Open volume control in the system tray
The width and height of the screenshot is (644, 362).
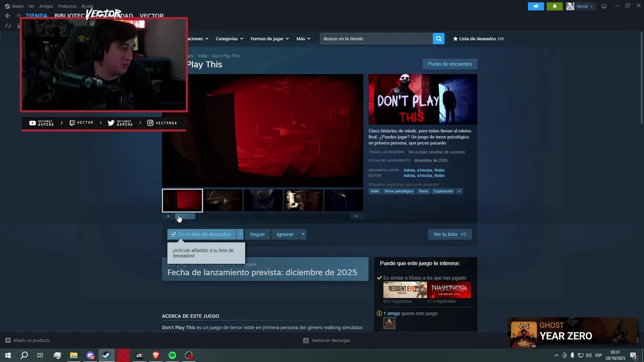[589, 355]
